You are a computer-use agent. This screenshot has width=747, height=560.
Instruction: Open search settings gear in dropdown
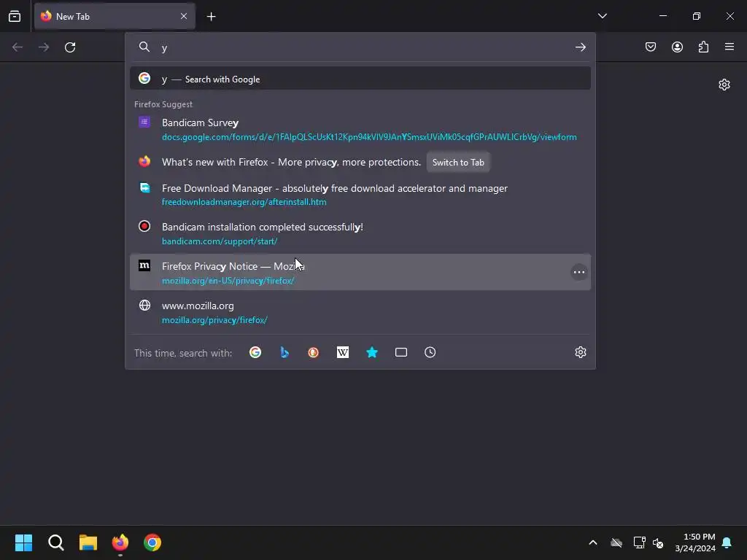coord(580,352)
